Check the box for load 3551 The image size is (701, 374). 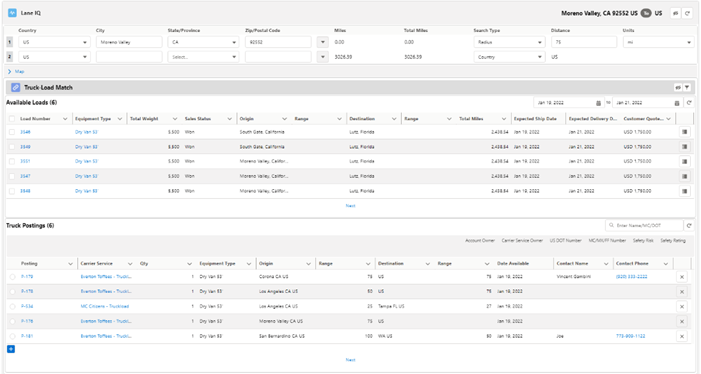12,161
